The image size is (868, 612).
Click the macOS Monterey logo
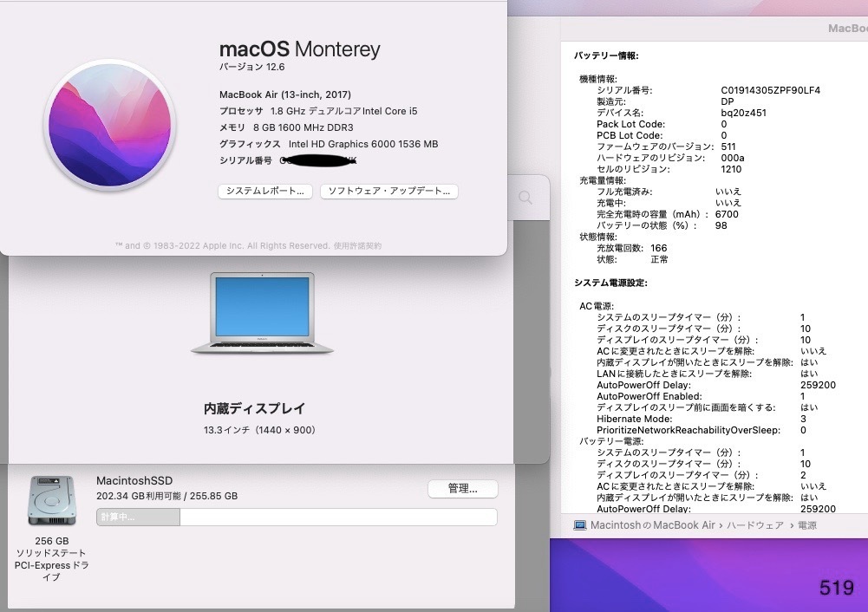(x=109, y=125)
